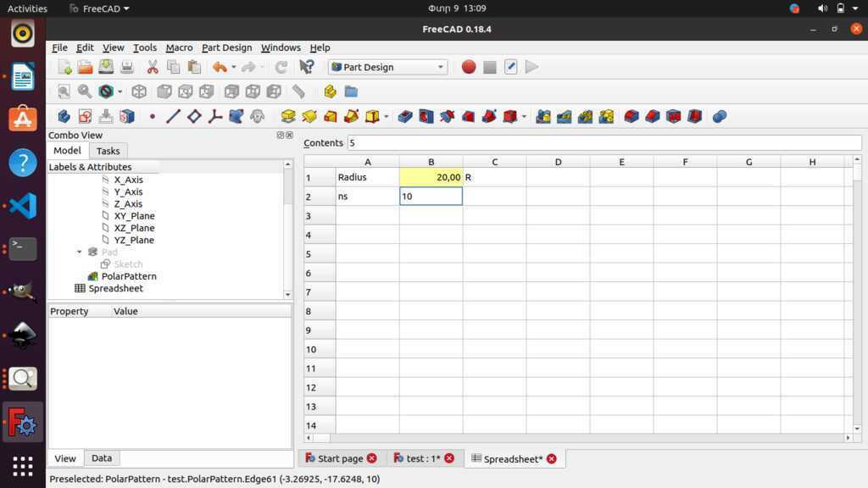Open FreeCAD app menu in top bar
The image size is (868, 488).
pyautogui.click(x=100, y=8)
